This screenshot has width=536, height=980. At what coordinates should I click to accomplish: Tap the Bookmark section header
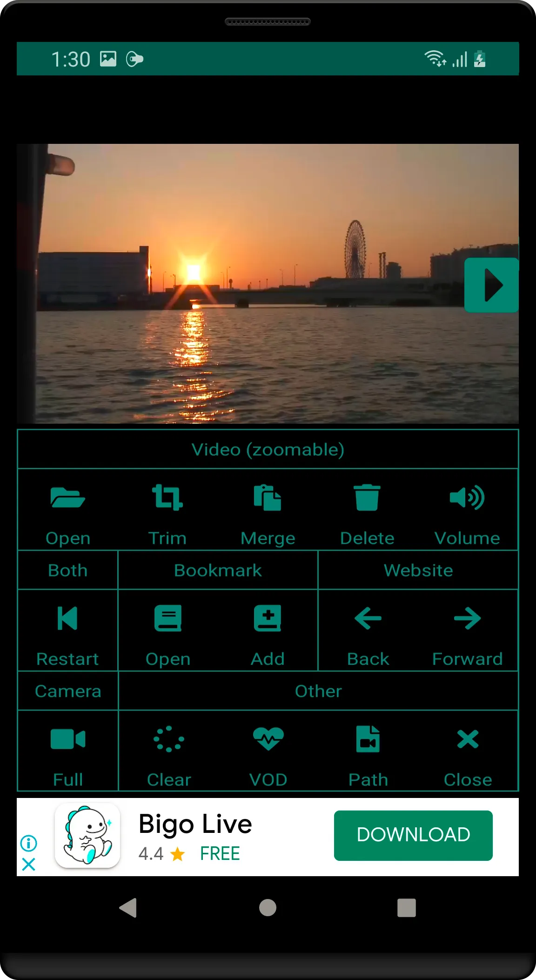point(218,570)
